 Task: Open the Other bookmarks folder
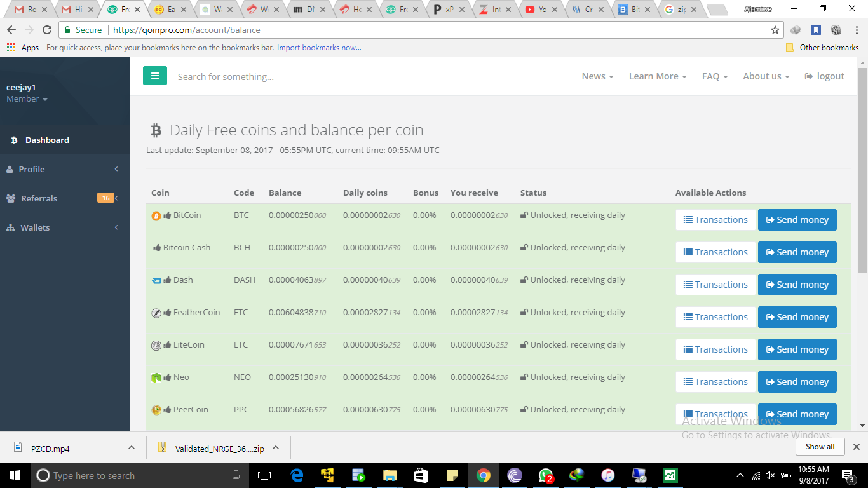pos(822,48)
